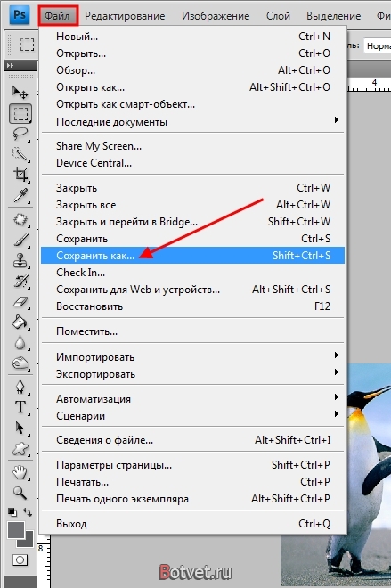Image resolution: width=391 pixels, height=588 pixels.
Task: Select the Lasso tool
Action: click(20, 134)
